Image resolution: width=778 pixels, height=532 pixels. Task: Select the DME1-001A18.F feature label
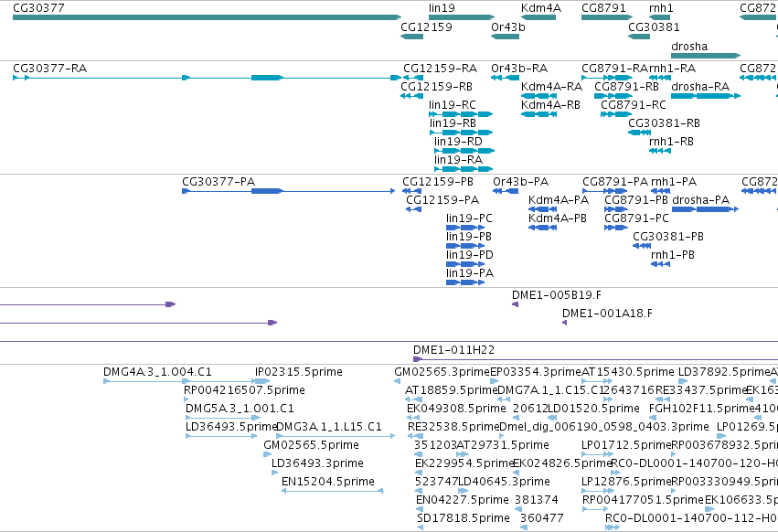[607, 314]
